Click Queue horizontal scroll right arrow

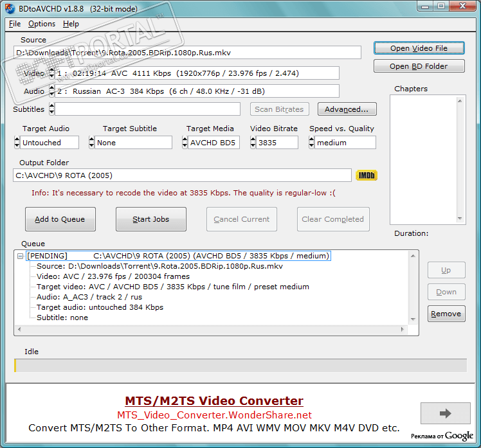pos(403,329)
